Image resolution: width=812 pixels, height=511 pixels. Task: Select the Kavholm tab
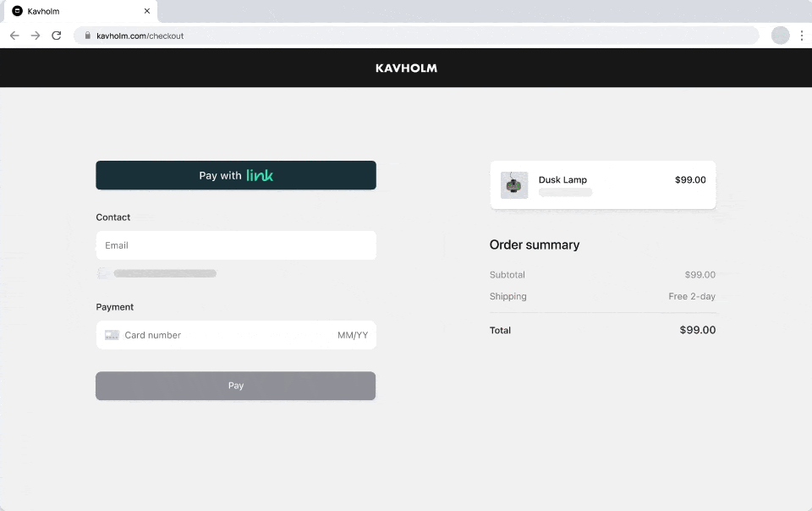pyautogui.click(x=80, y=11)
